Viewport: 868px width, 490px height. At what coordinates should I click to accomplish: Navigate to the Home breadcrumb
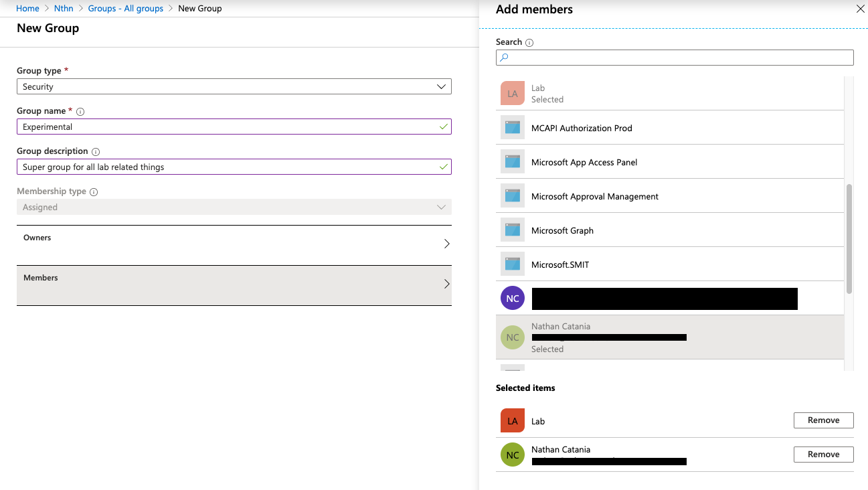27,9
